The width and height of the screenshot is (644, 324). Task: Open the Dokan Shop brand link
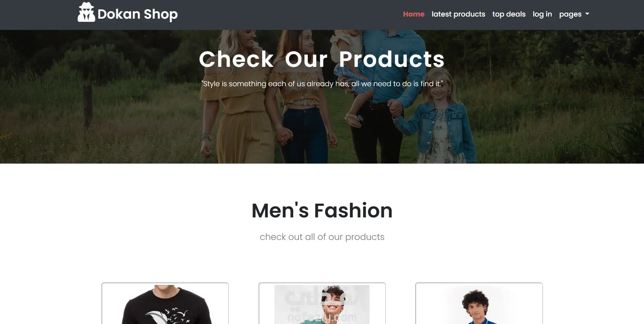128,13
